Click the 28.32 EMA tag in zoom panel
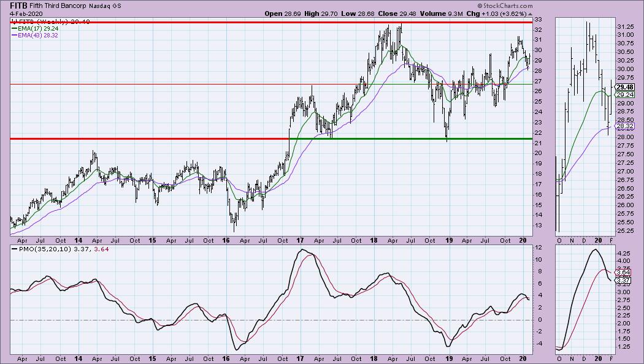Screen dimensions: 644x364 [625, 126]
